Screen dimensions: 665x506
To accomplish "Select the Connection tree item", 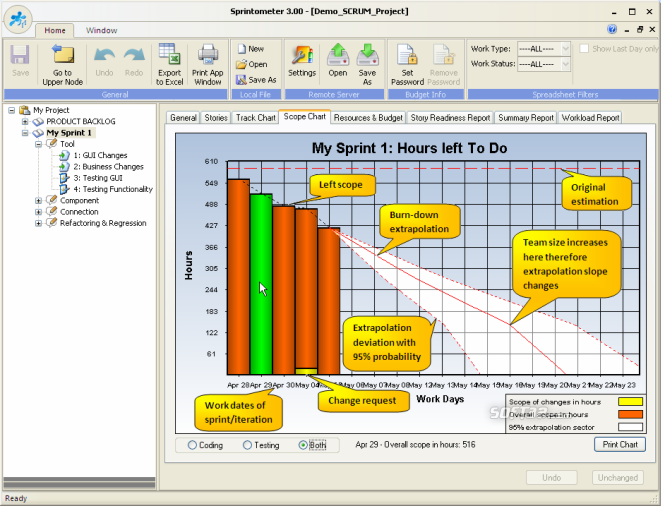I will (x=79, y=212).
